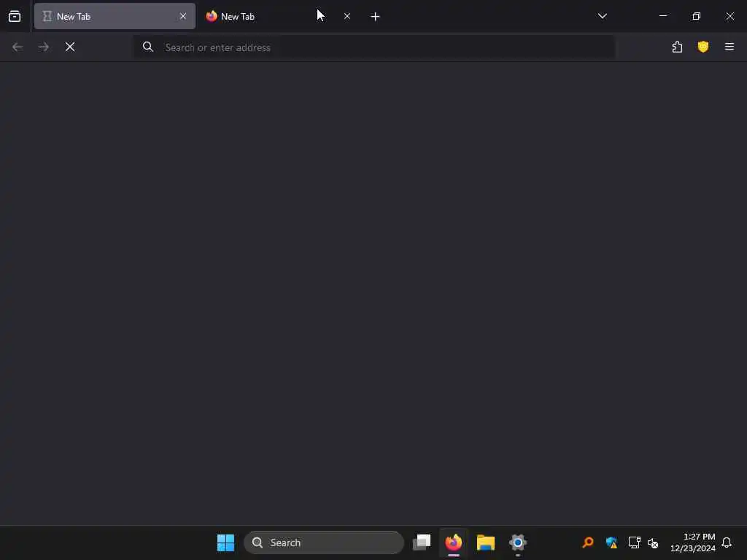Open File Explorer from the taskbar
The width and height of the screenshot is (747, 560).
[x=485, y=542]
